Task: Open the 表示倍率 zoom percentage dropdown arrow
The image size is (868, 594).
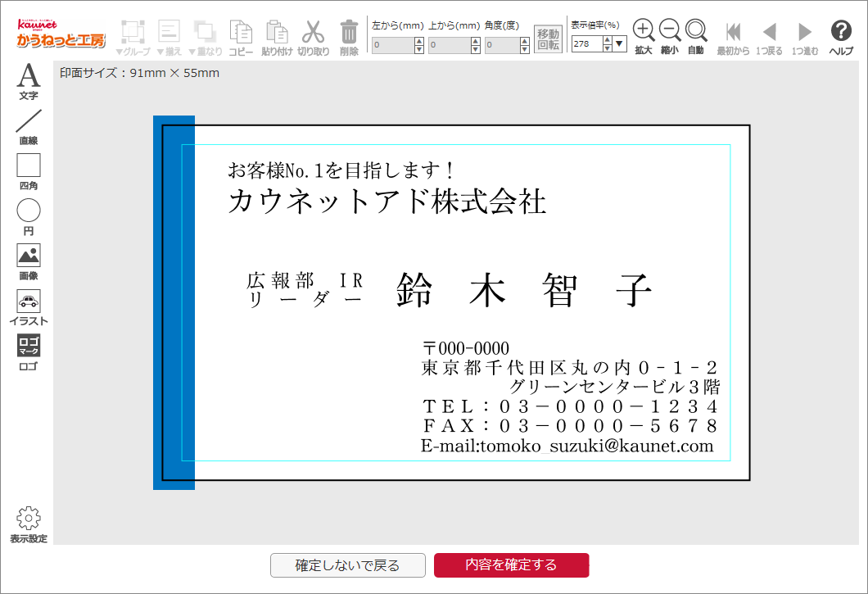Action: [x=619, y=43]
